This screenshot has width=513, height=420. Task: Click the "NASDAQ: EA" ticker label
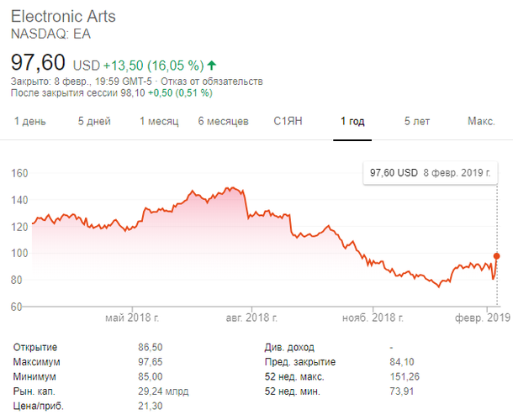[x=50, y=34]
